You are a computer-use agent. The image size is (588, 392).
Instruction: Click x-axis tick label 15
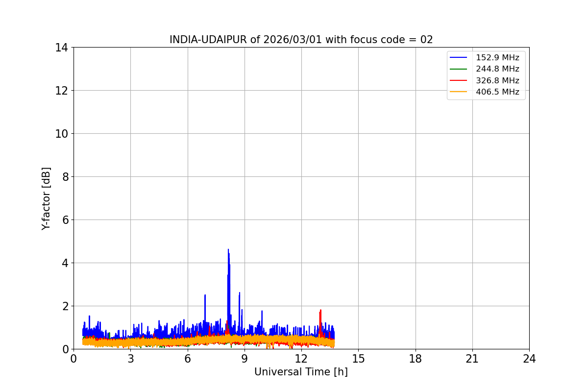(358, 359)
